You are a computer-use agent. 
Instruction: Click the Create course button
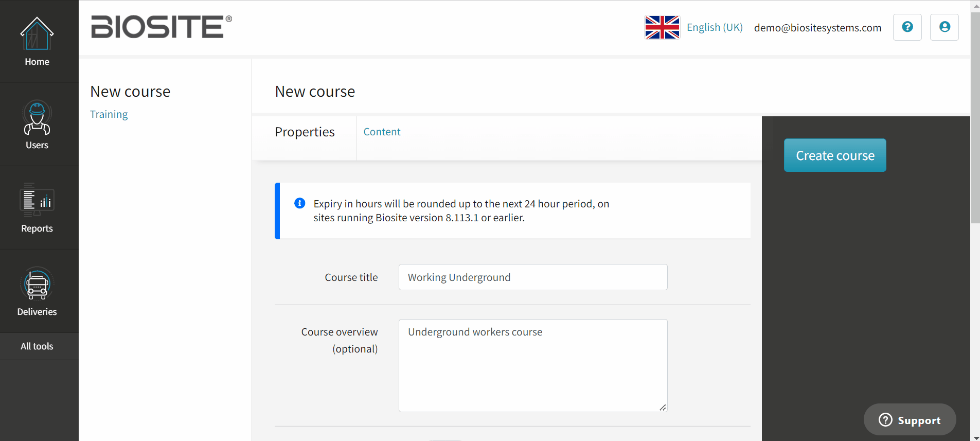[x=835, y=155]
